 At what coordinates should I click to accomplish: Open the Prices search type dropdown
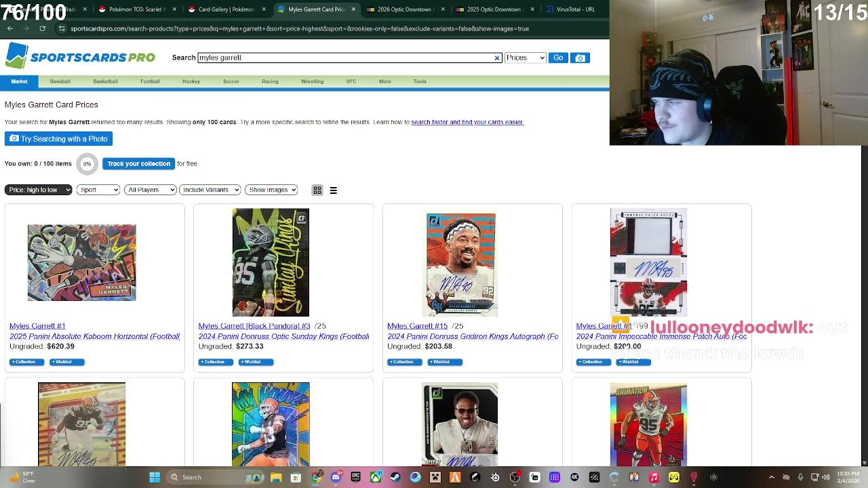(525, 58)
